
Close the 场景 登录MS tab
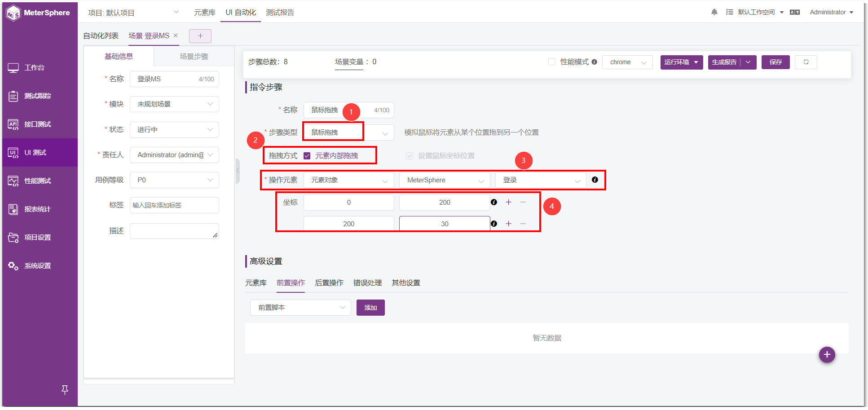pyautogui.click(x=176, y=35)
